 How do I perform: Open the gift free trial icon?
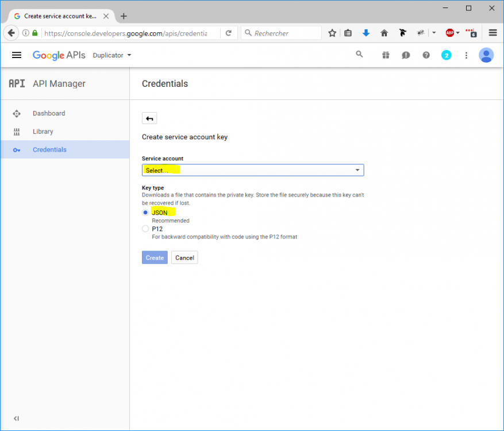pos(385,55)
